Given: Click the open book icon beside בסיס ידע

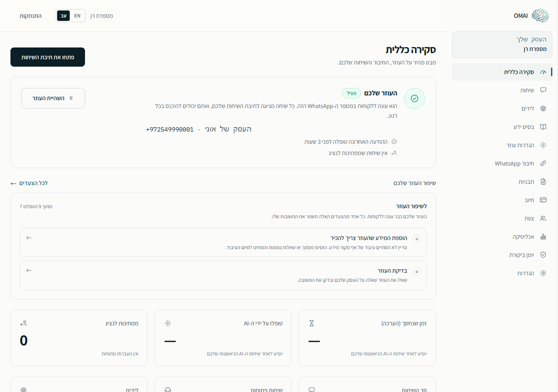Looking at the screenshot, I should pos(543,127).
